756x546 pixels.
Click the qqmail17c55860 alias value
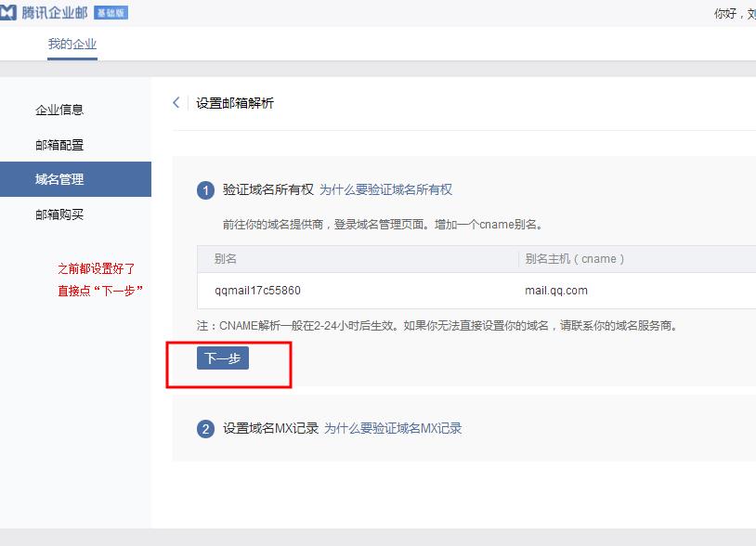[257, 291]
